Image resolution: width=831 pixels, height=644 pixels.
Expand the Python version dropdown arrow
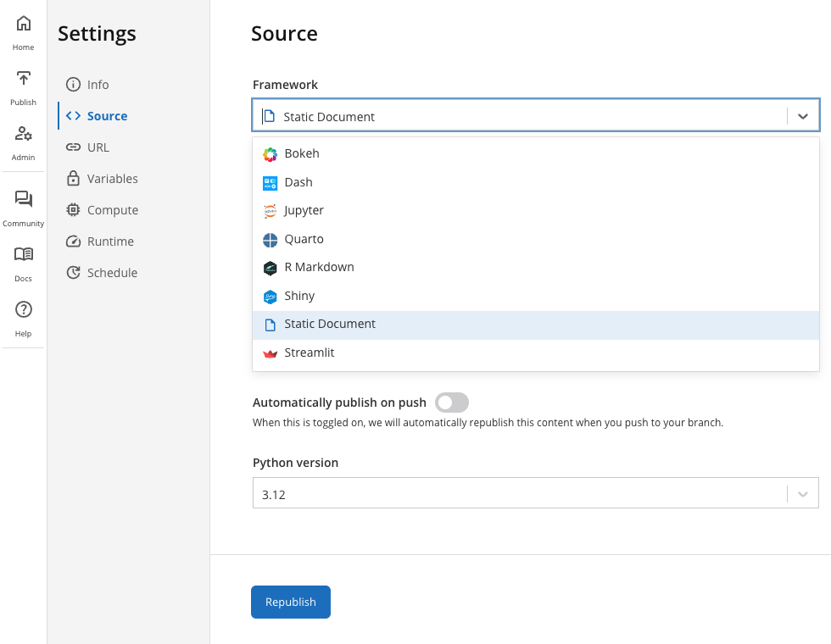pos(803,494)
